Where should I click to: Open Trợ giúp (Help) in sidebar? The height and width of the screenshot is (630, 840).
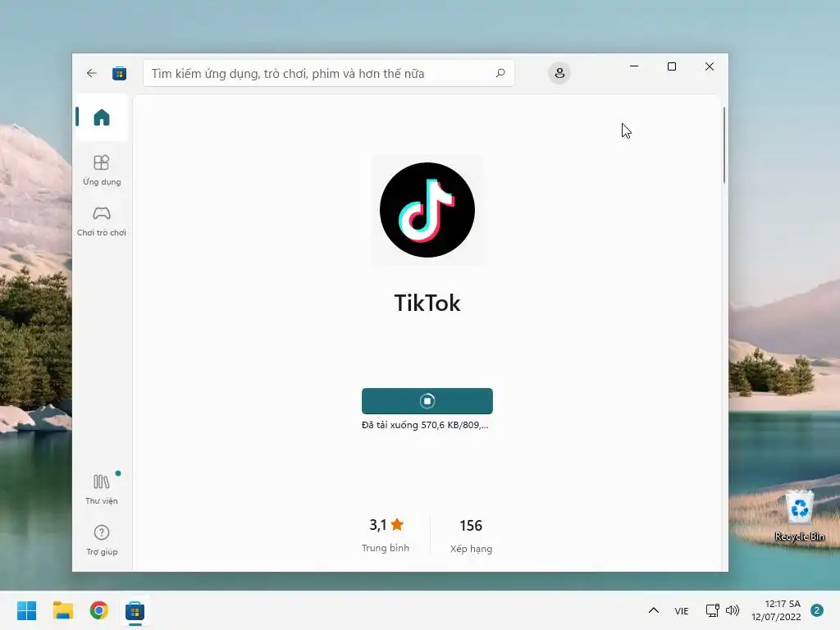click(x=102, y=540)
